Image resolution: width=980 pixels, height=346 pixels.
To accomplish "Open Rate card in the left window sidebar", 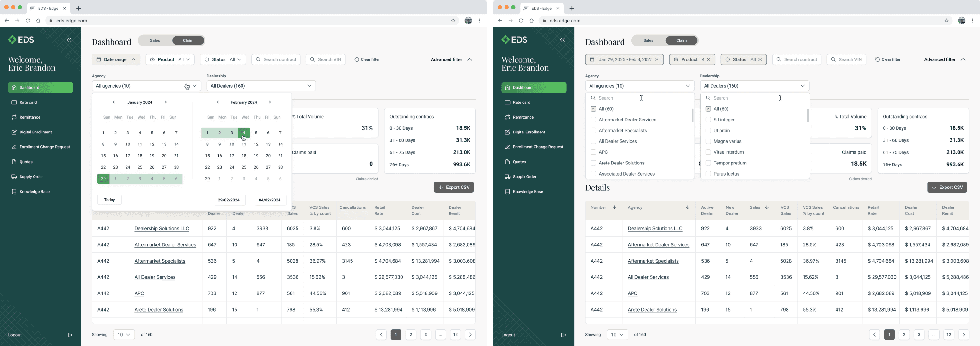I will [28, 102].
